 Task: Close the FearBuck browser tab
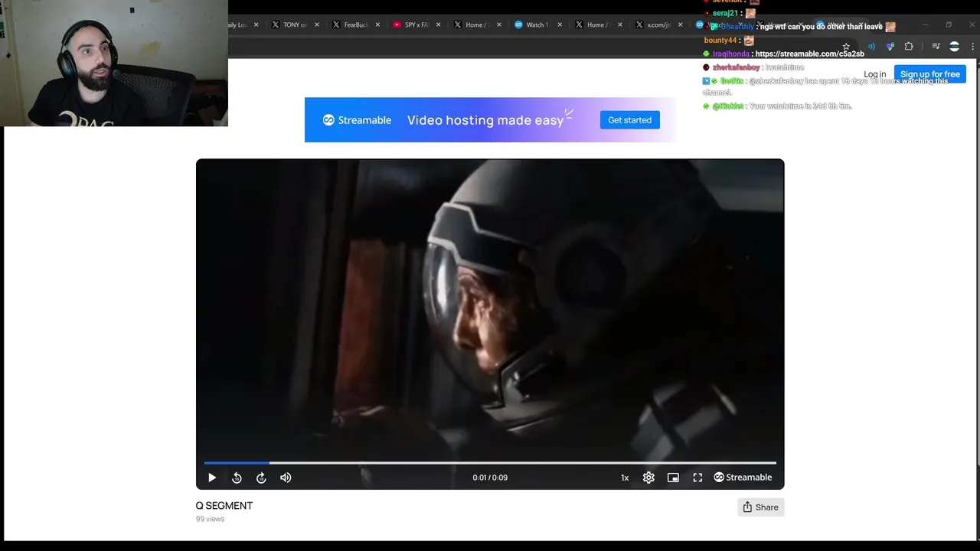pos(377,24)
